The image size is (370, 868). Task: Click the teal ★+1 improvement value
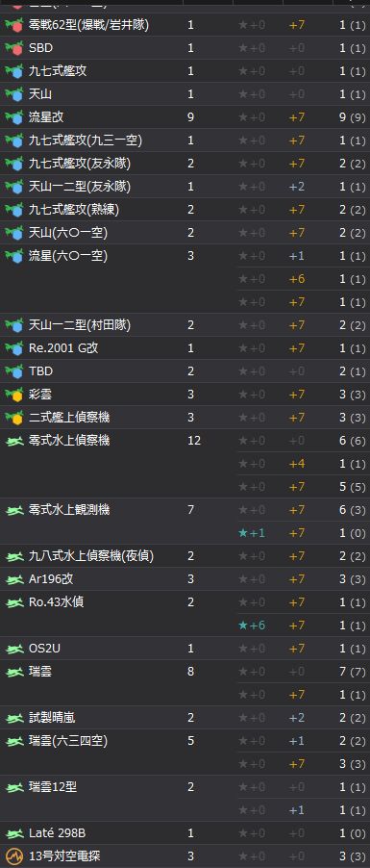[x=252, y=533]
